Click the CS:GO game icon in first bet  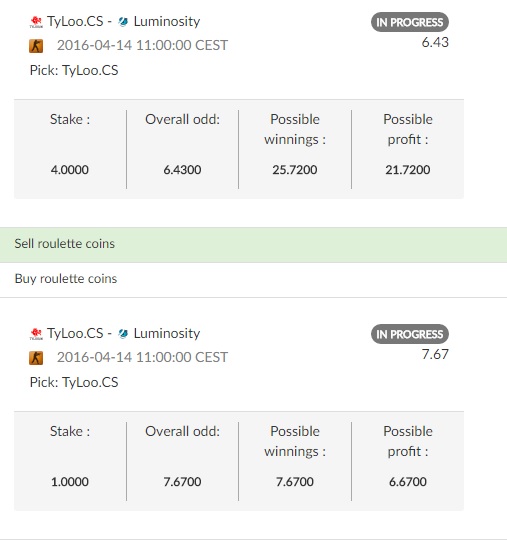(x=36, y=46)
